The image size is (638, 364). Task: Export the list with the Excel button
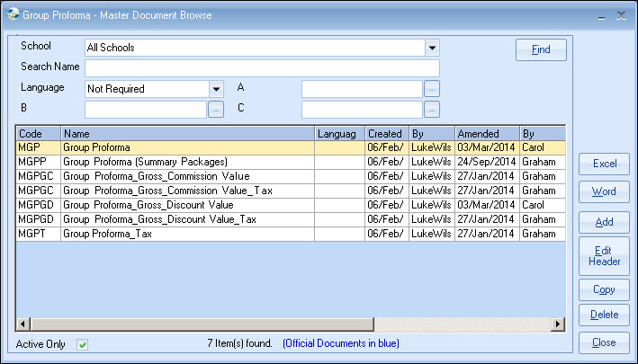604,164
